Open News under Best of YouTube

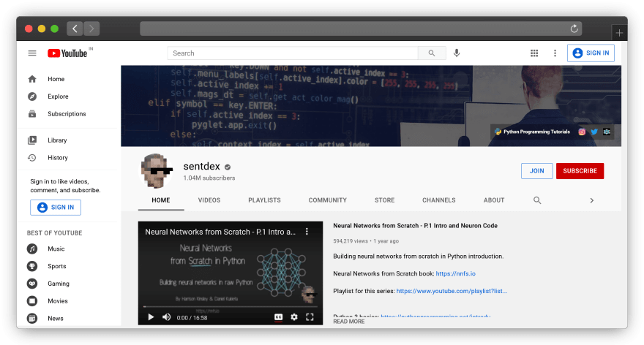pos(55,319)
